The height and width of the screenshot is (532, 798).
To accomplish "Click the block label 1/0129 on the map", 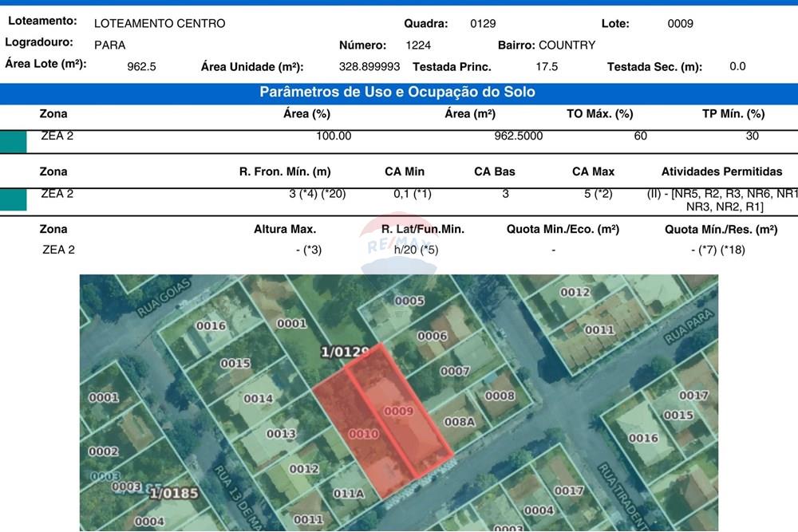I will click(344, 351).
